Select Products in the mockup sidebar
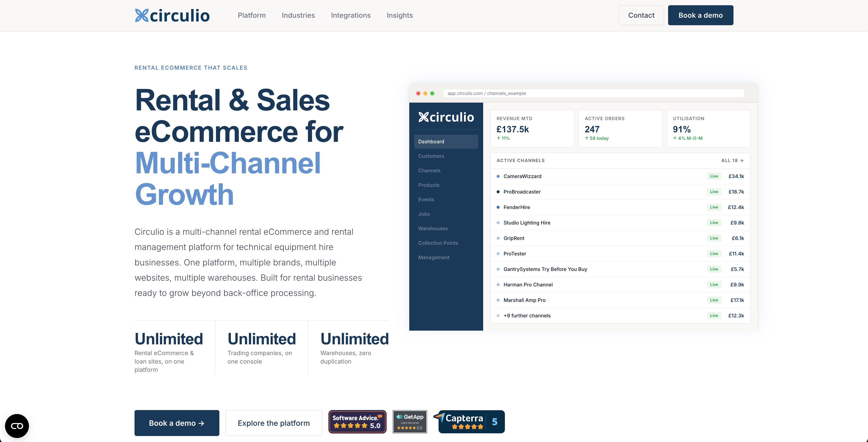 pyautogui.click(x=446, y=185)
